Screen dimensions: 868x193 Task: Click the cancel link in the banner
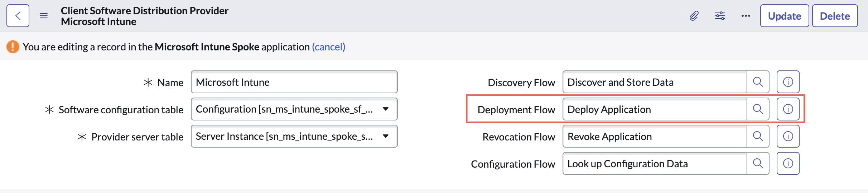pyautogui.click(x=328, y=47)
